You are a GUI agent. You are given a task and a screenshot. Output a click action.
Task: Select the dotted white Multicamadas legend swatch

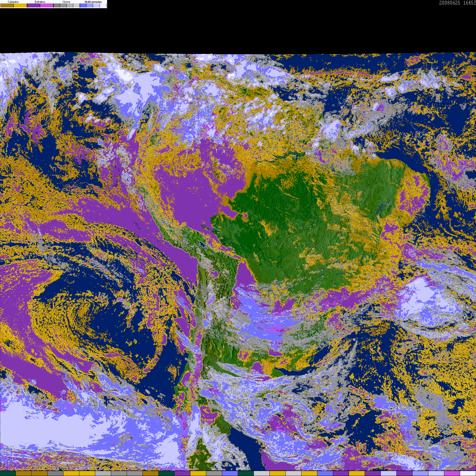pos(103,5)
